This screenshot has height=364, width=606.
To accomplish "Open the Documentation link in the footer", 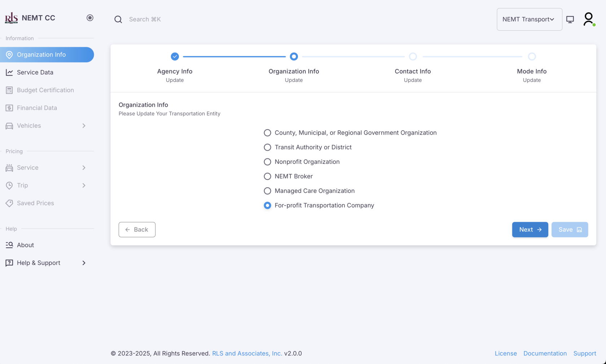I will click(x=545, y=353).
